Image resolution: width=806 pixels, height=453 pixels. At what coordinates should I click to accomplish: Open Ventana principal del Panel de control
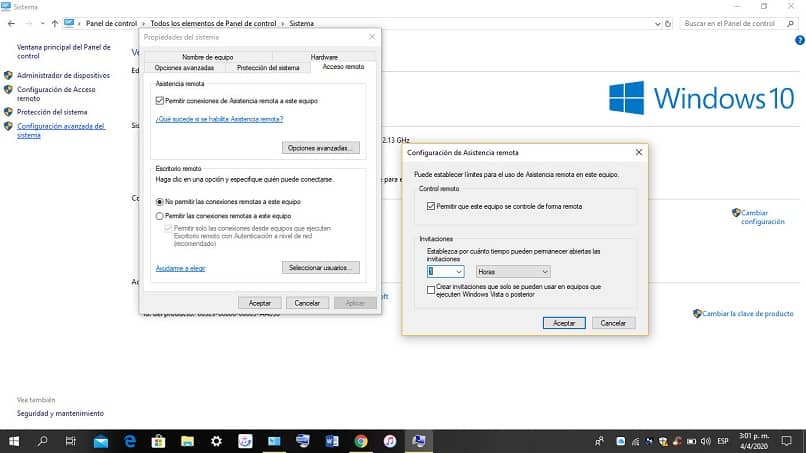pyautogui.click(x=64, y=51)
